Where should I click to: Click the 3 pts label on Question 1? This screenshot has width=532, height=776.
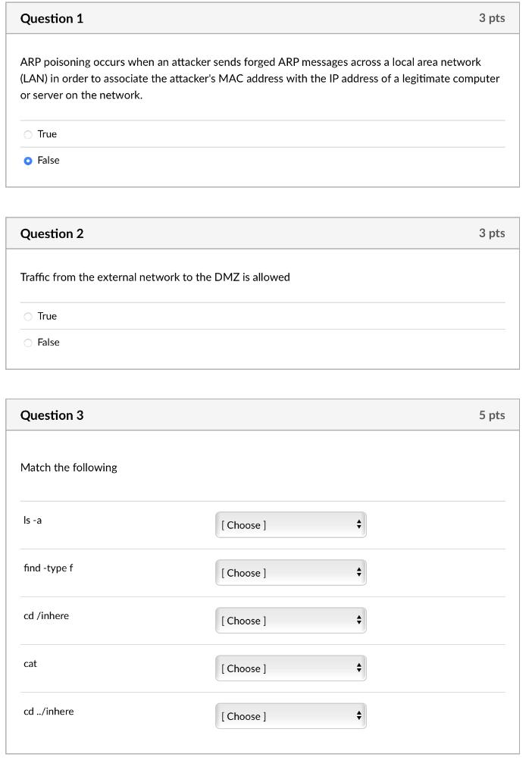pos(491,18)
